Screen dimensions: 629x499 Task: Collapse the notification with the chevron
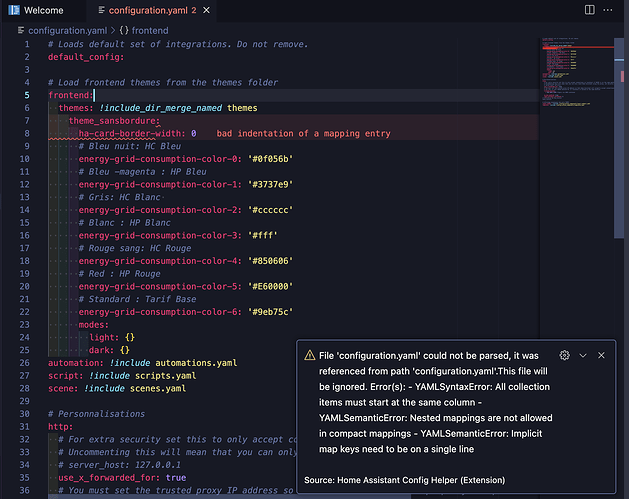583,355
